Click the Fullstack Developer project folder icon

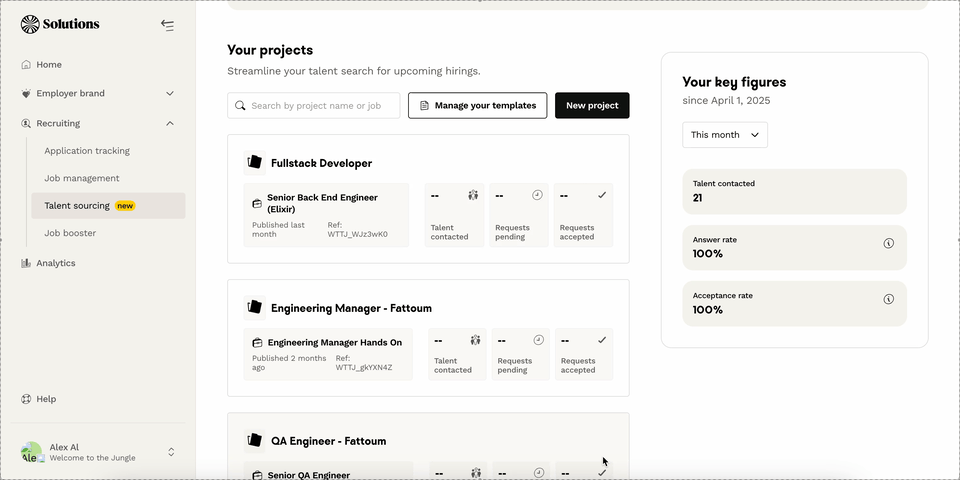[x=254, y=162]
